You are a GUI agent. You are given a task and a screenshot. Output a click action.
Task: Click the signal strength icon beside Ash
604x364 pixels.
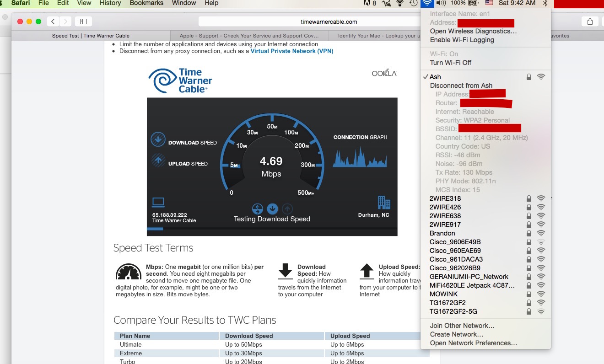(x=541, y=77)
